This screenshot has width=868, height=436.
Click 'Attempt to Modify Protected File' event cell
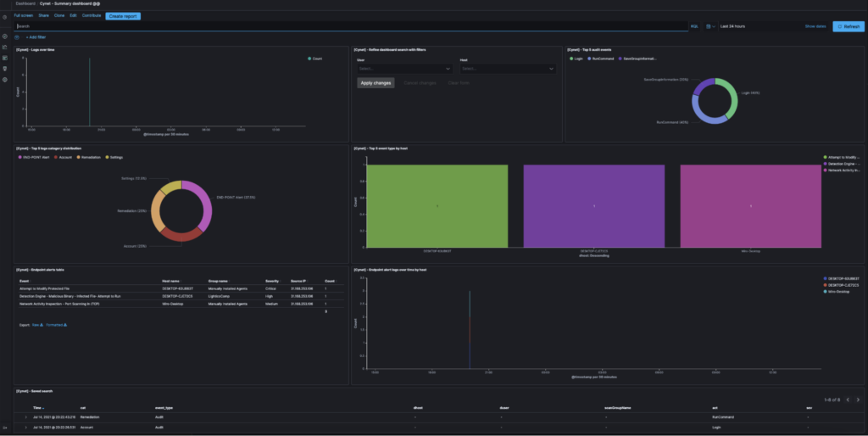pyautogui.click(x=44, y=288)
